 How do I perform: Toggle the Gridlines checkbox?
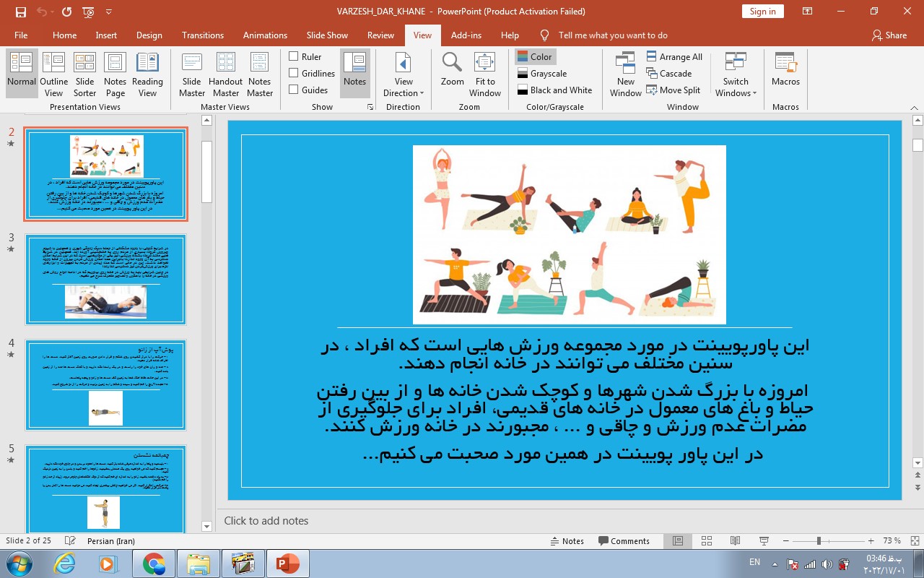(294, 73)
